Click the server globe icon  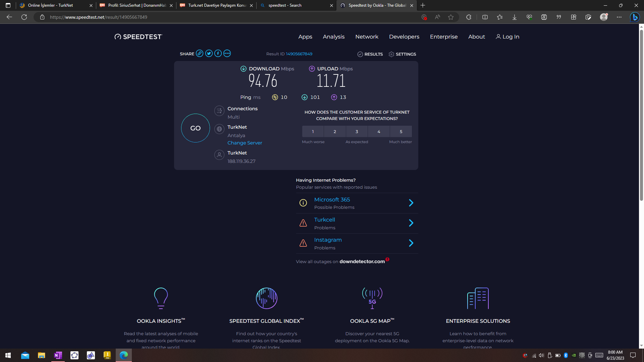tap(219, 129)
